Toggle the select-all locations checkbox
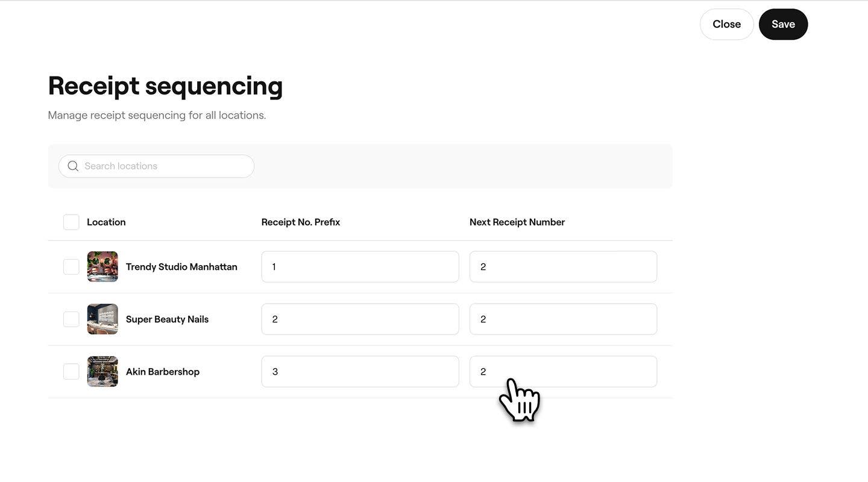868x482 pixels. pyautogui.click(x=71, y=222)
